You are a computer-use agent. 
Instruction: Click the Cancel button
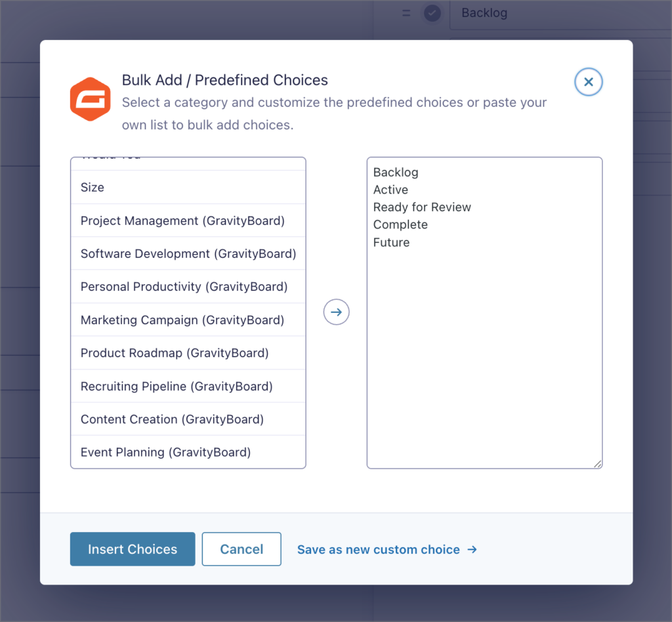pyautogui.click(x=241, y=549)
